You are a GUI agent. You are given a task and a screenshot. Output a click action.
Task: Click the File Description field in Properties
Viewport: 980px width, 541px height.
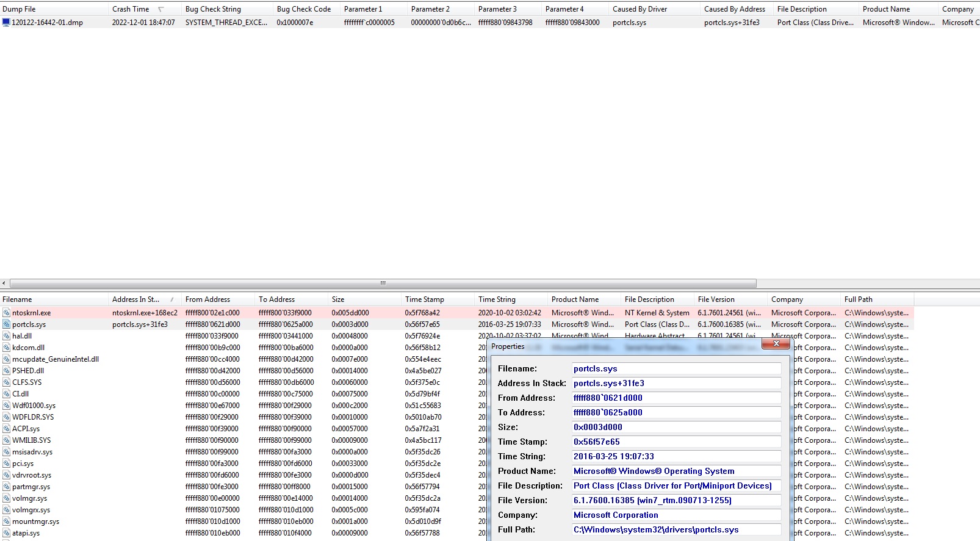click(x=677, y=486)
